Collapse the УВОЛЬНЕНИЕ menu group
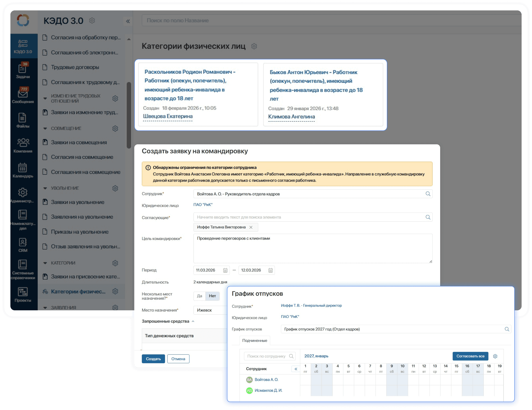Viewport: 532px width, 410px height. 45,188
